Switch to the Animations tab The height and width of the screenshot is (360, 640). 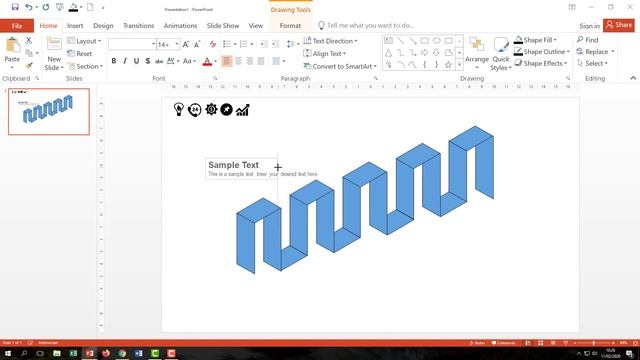pos(180,26)
